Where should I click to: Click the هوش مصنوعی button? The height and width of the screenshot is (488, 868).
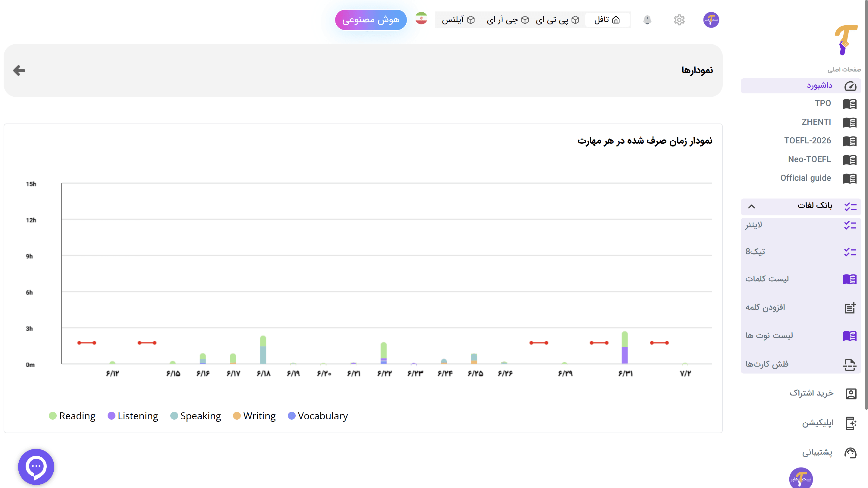coord(371,20)
